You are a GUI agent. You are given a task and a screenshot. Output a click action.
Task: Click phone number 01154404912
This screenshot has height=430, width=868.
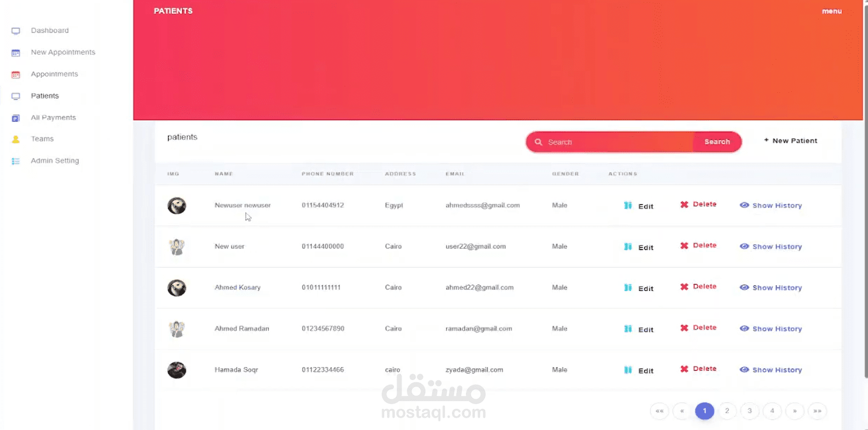tap(323, 205)
